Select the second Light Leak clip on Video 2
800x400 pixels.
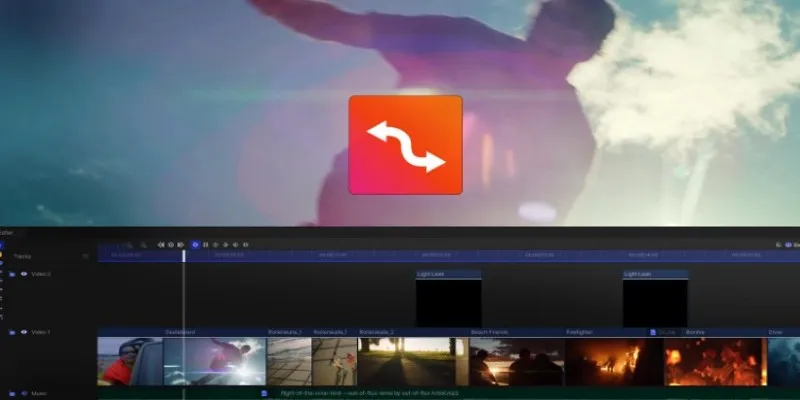point(655,298)
